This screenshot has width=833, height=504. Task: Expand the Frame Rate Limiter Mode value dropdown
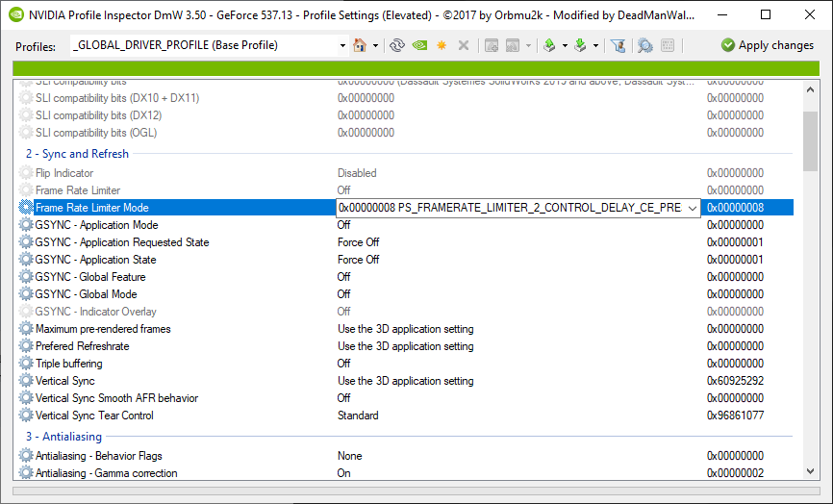692,208
